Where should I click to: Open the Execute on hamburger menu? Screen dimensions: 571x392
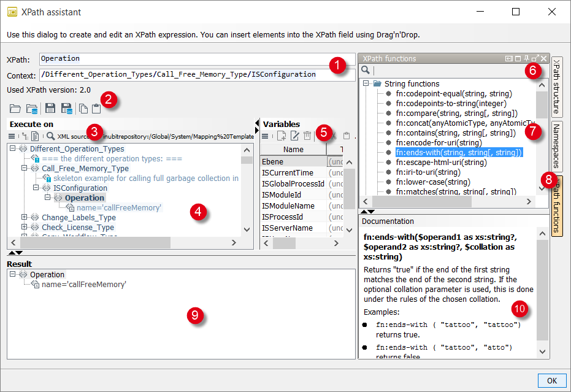[12, 136]
